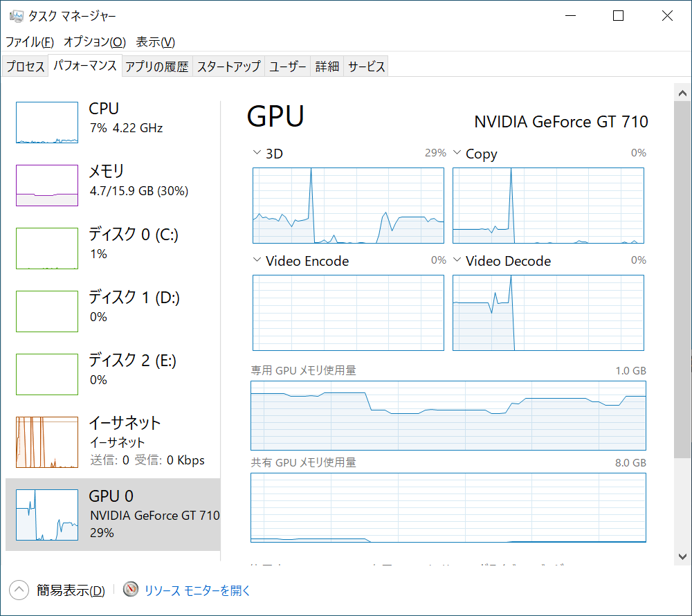Switch to the プロセス tab
Viewport: 692px width, 616px height.
click(26, 66)
